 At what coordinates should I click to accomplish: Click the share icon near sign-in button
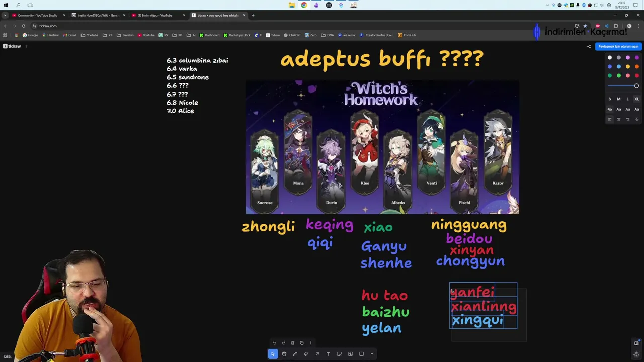click(x=589, y=46)
